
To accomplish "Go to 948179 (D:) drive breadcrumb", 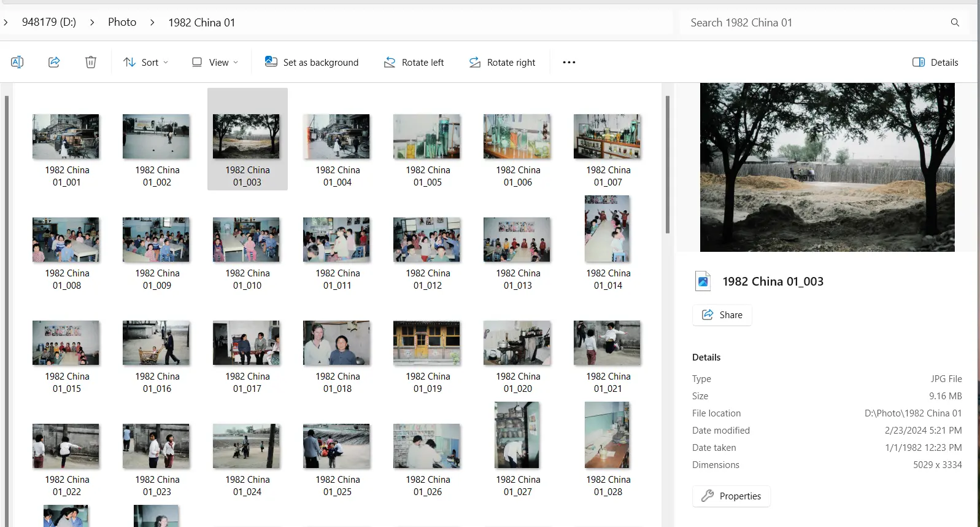I will (x=49, y=23).
